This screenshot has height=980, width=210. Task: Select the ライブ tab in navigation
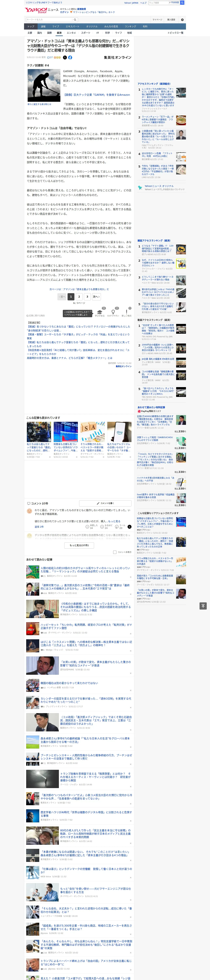pyautogui.click(x=56, y=26)
